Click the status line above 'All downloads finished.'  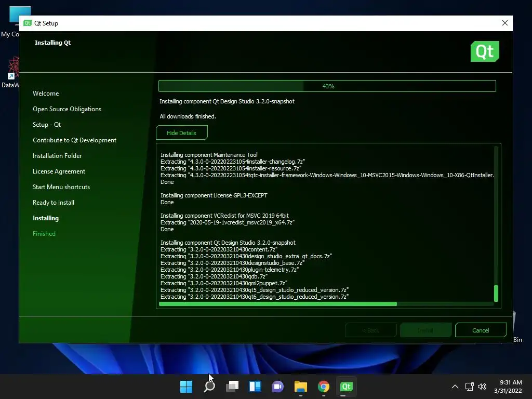(227, 101)
